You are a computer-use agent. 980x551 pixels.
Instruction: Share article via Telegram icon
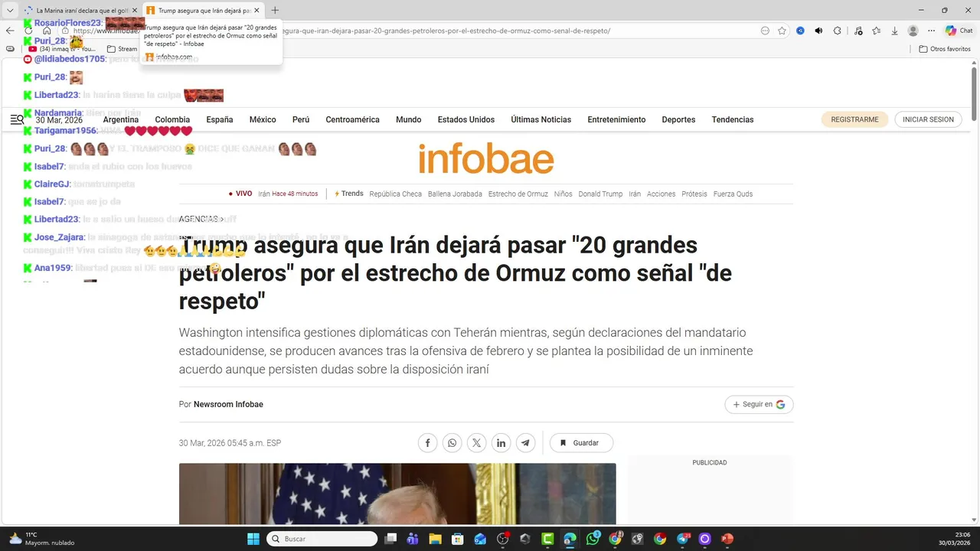click(x=525, y=442)
